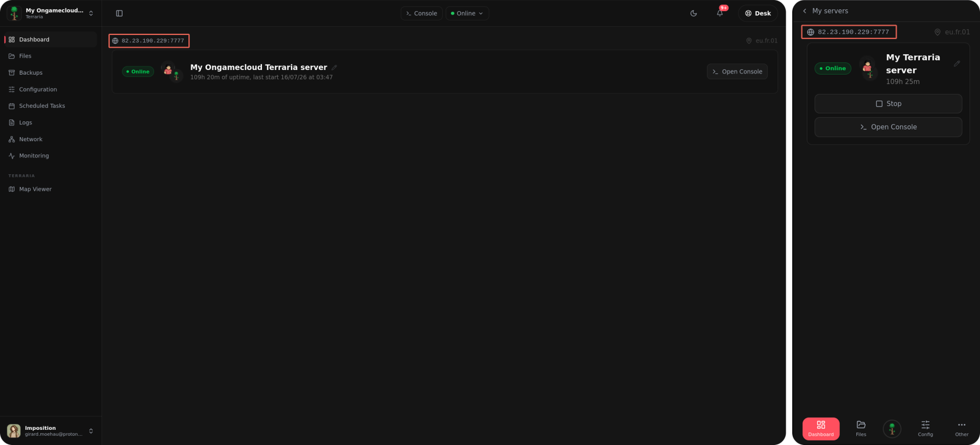This screenshot has height=445, width=980.
Task: View Logs in the sidebar
Action: pyautogui.click(x=50, y=122)
